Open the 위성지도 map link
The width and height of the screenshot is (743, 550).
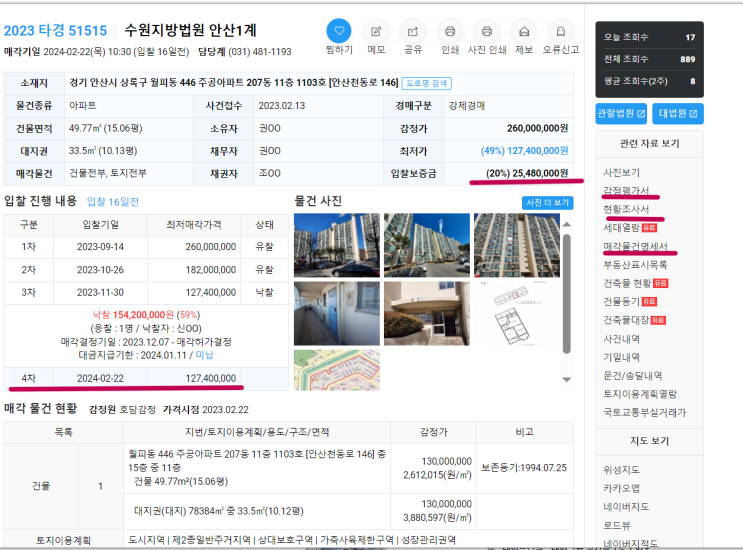point(621,469)
